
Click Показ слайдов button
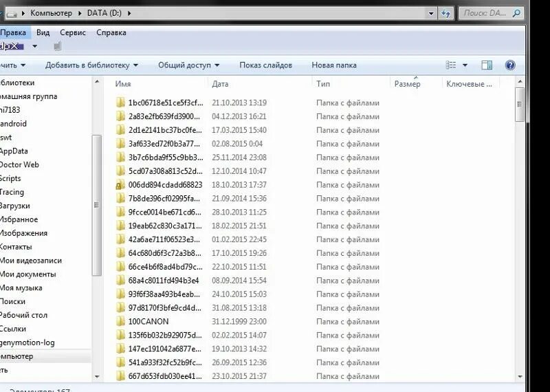(x=265, y=65)
